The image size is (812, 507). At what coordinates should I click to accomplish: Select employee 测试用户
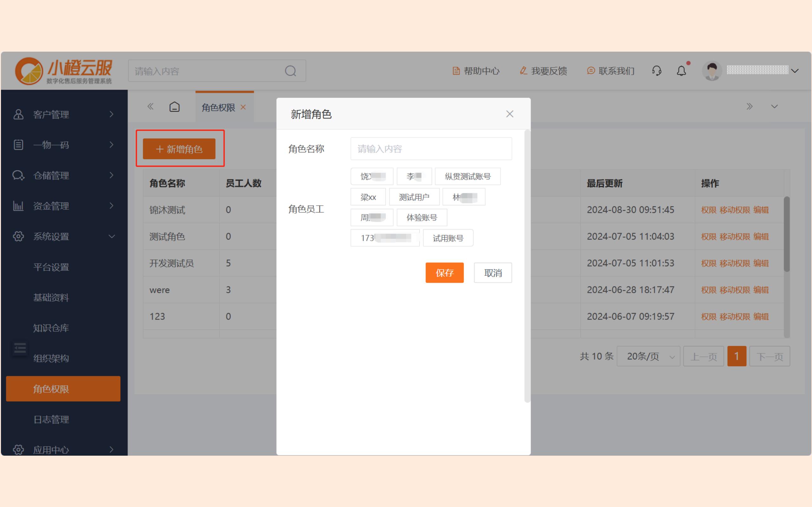[x=414, y=197]
